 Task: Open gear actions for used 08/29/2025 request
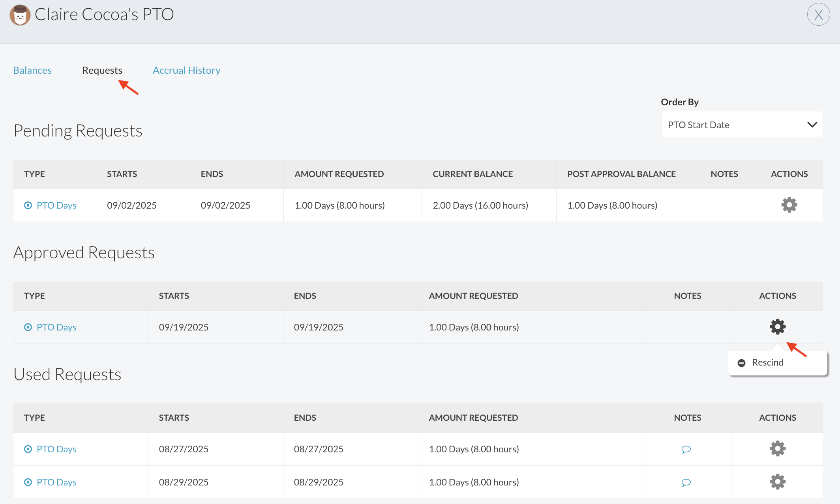777,482
